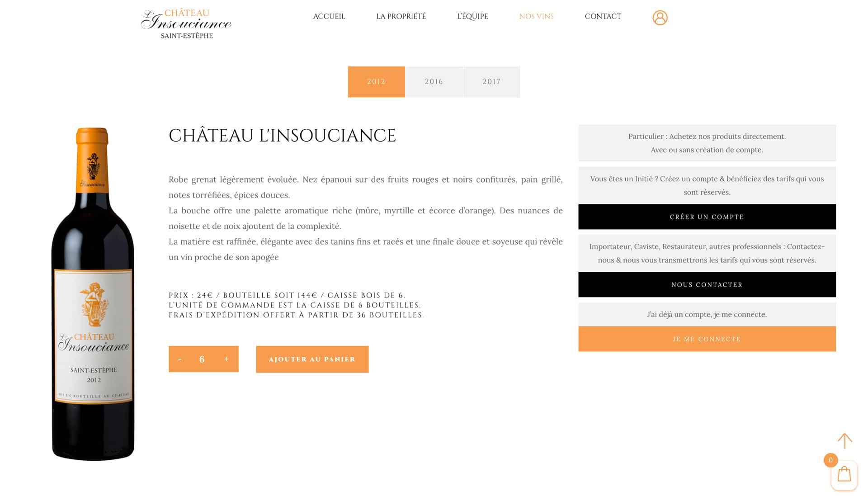This screenshot has height=501, width=868.
Task: Click the cart item count badge
Action: [830, 460]
